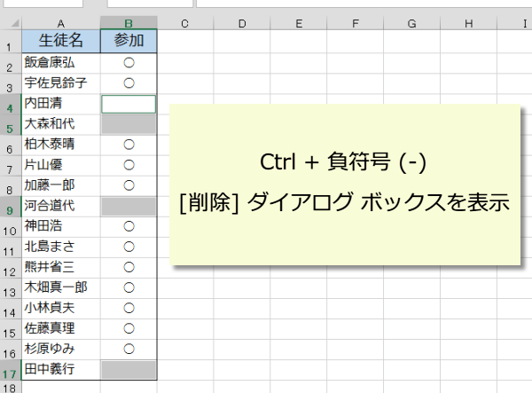The image size is (532, 393).
Task: Click the yellow Ctrl + 負符号 note box
Action: point(346,184)
